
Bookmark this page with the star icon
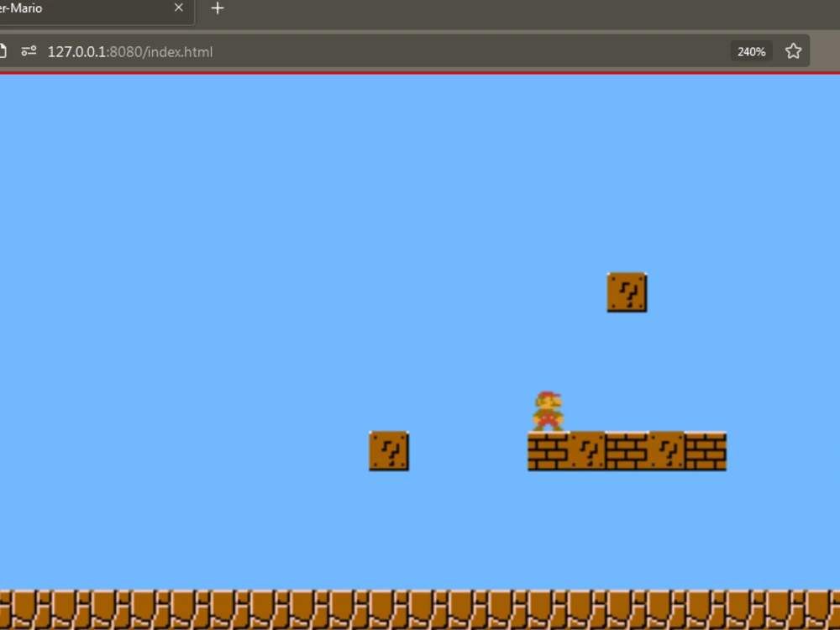tap(793, 51)
